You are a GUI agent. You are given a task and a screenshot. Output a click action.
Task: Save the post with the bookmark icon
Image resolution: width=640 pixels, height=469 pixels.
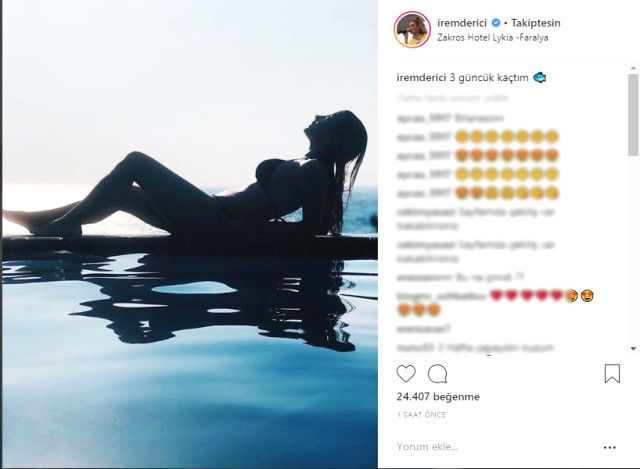point(612,374)
